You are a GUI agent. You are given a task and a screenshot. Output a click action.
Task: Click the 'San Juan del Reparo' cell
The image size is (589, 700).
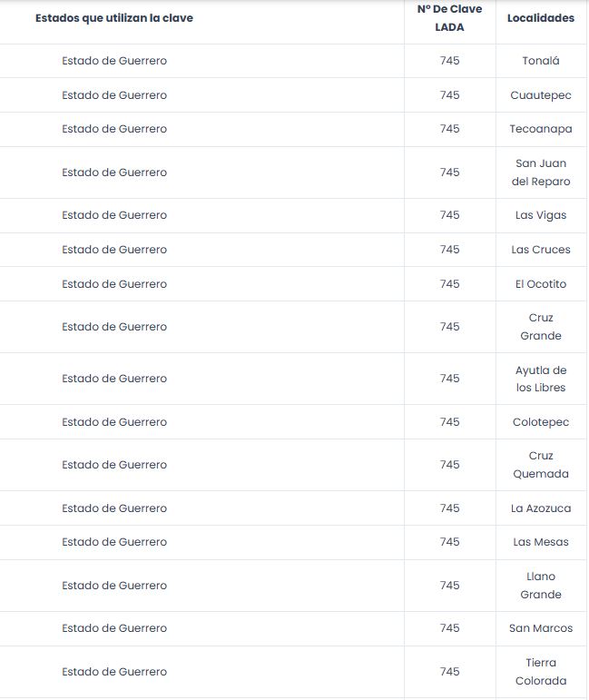tap(541, 173)
